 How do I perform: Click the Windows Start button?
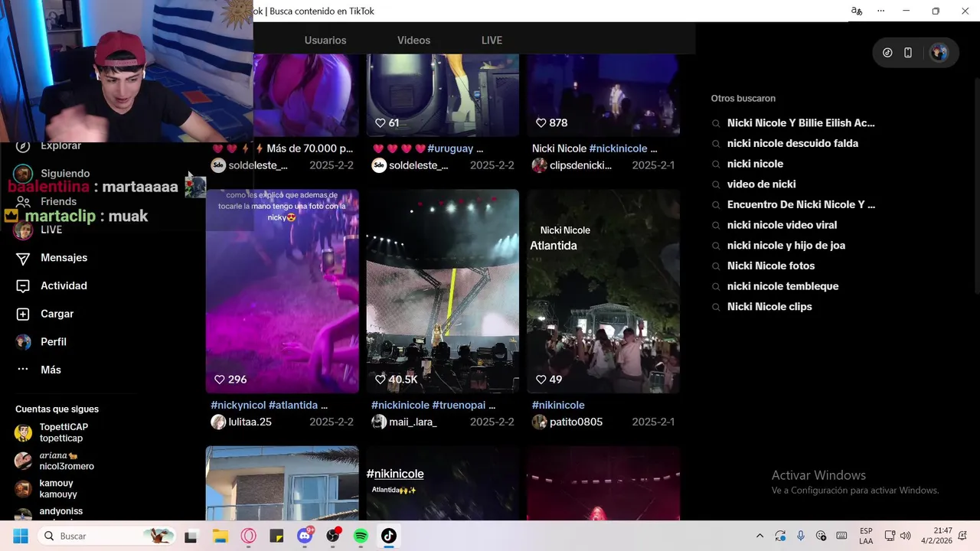20,536
